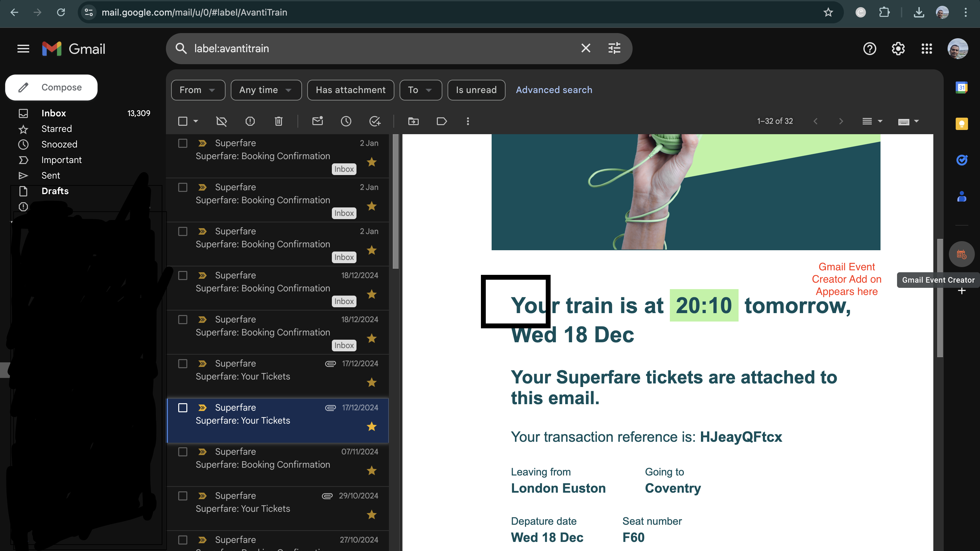
Task: Go to the Starred folder
Action: click(56, 129)
